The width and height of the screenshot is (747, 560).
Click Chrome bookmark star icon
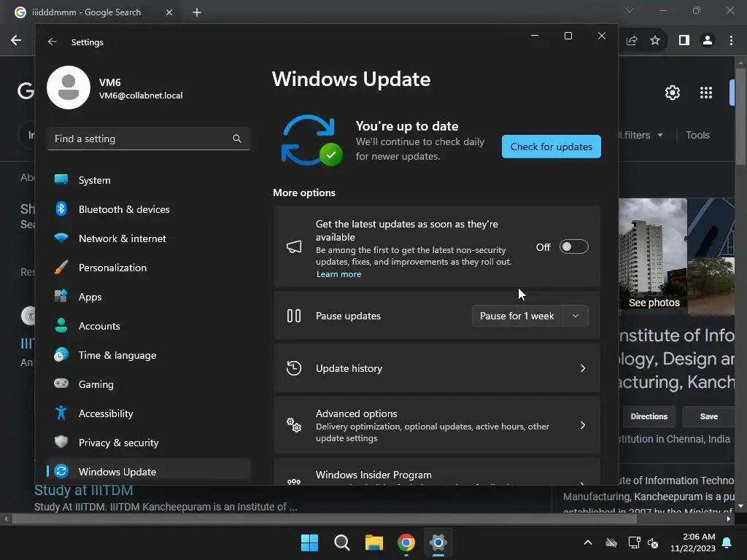coord(655,41)
